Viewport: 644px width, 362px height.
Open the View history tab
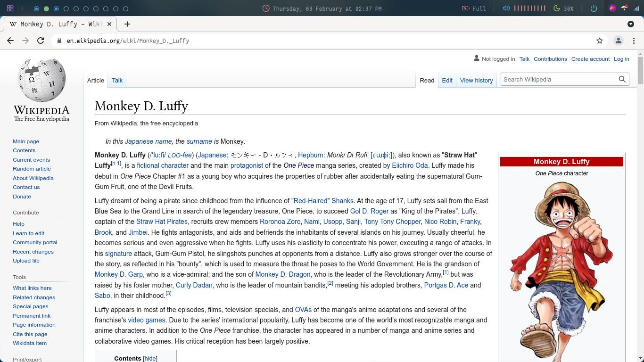pos(476,80)
